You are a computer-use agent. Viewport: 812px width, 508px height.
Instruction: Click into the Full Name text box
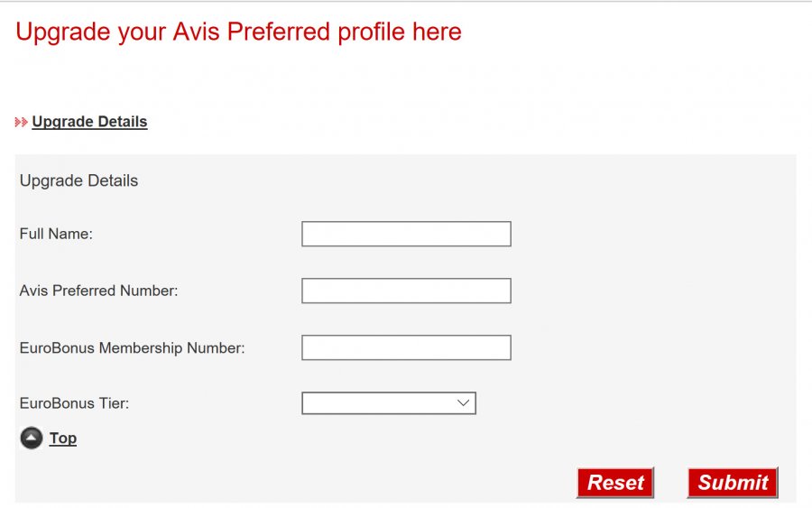click(406, 234)
